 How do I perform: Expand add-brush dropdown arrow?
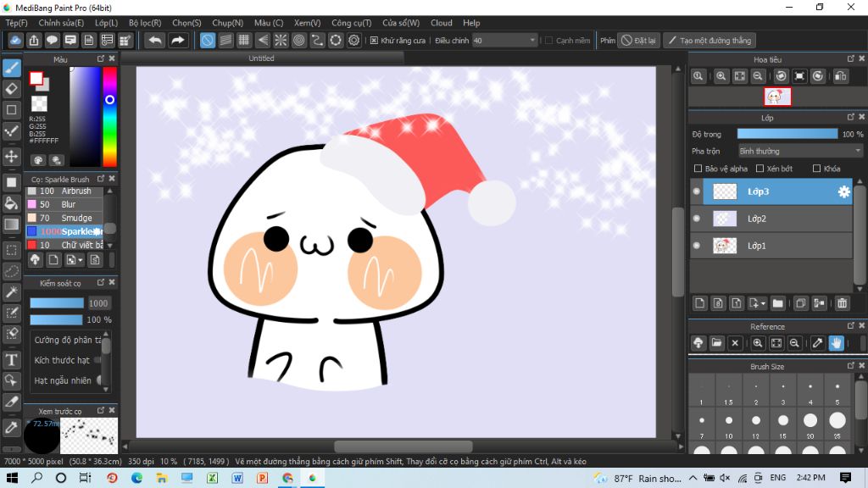(81, 260)
